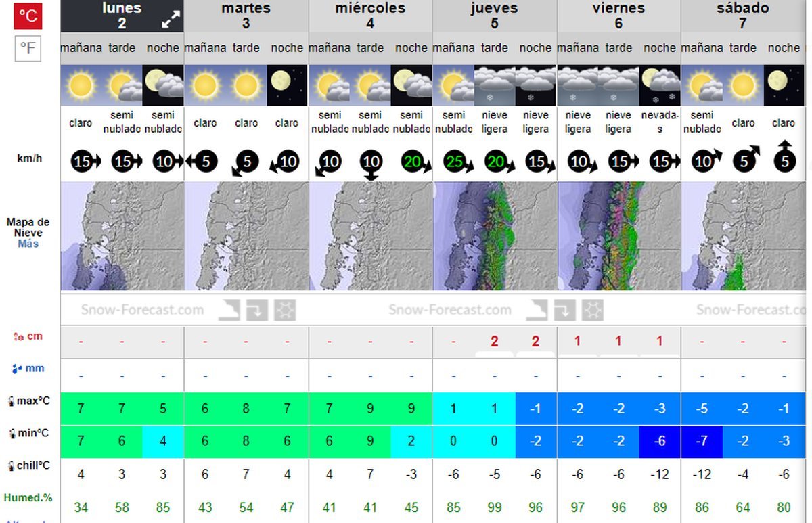
Task: Click the 'semi nublado' label under jueves mañana
Action: [453, 122]
